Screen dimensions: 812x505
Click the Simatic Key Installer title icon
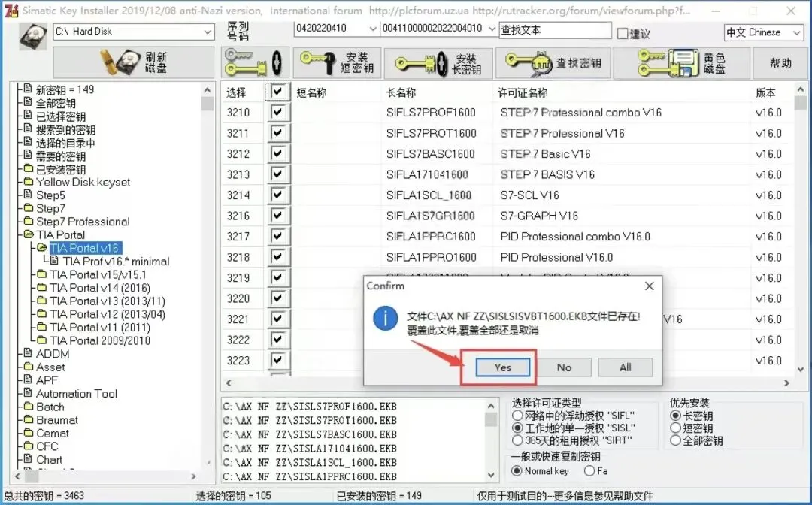click(x=11, y=11)
